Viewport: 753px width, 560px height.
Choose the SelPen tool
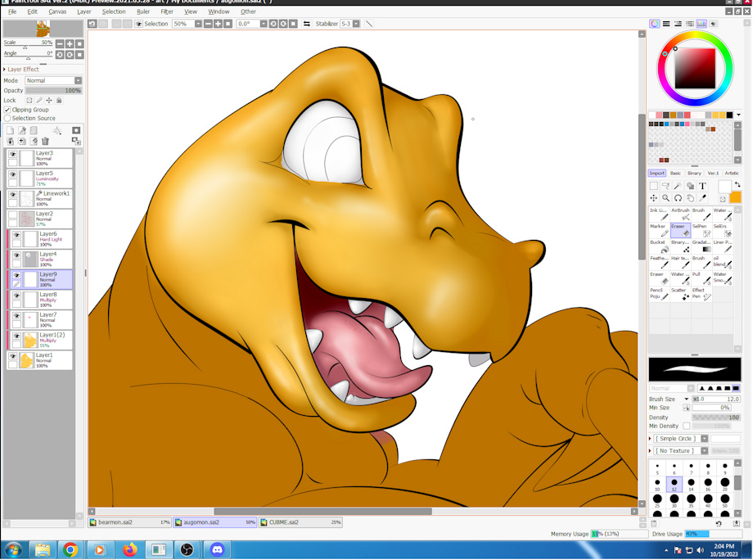[701, 230]
